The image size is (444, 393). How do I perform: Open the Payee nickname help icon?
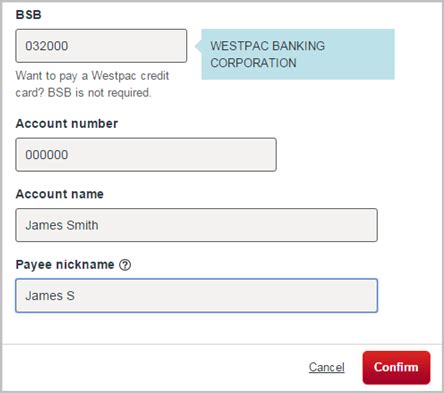125,265
